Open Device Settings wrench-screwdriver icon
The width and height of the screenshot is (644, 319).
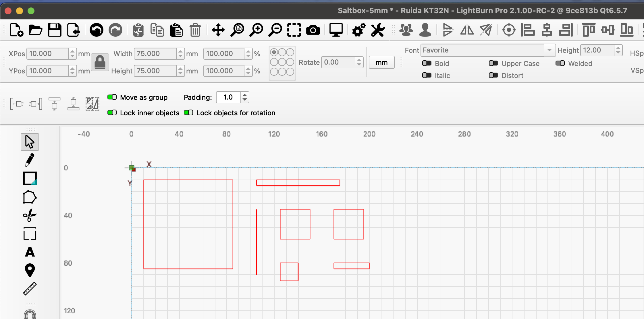tap(377, 30)
